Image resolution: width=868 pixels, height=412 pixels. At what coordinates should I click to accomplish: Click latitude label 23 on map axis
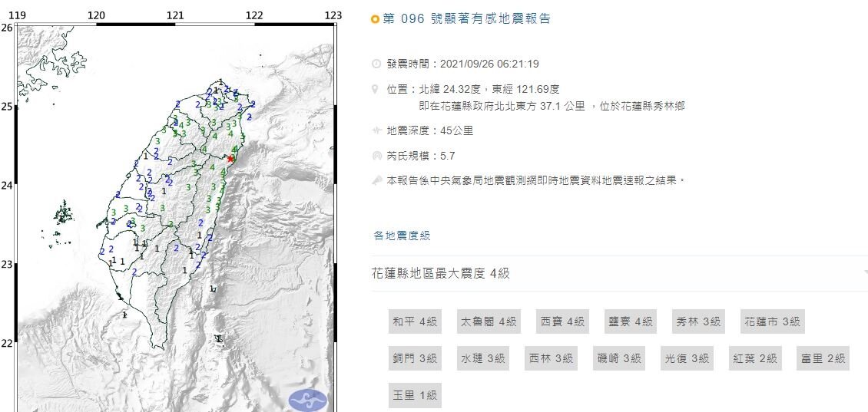click(6, 265)
